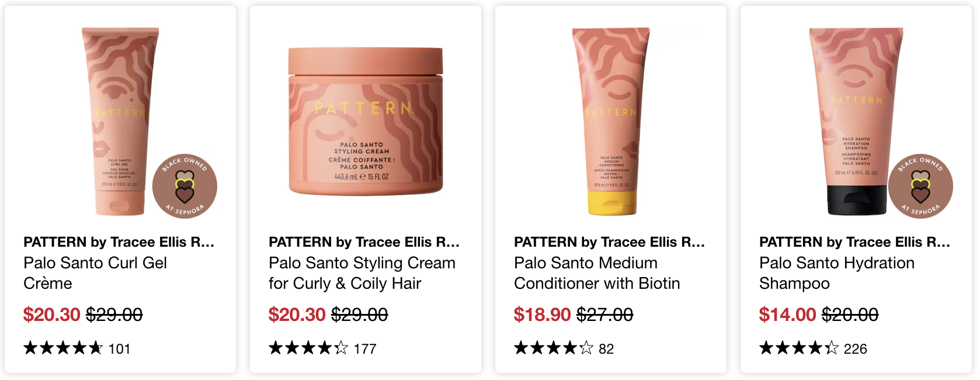Viewport: 980px width, 380px height.
Task: Click the brand name above Hydration Shampoo
Action: tap(854, 242)
